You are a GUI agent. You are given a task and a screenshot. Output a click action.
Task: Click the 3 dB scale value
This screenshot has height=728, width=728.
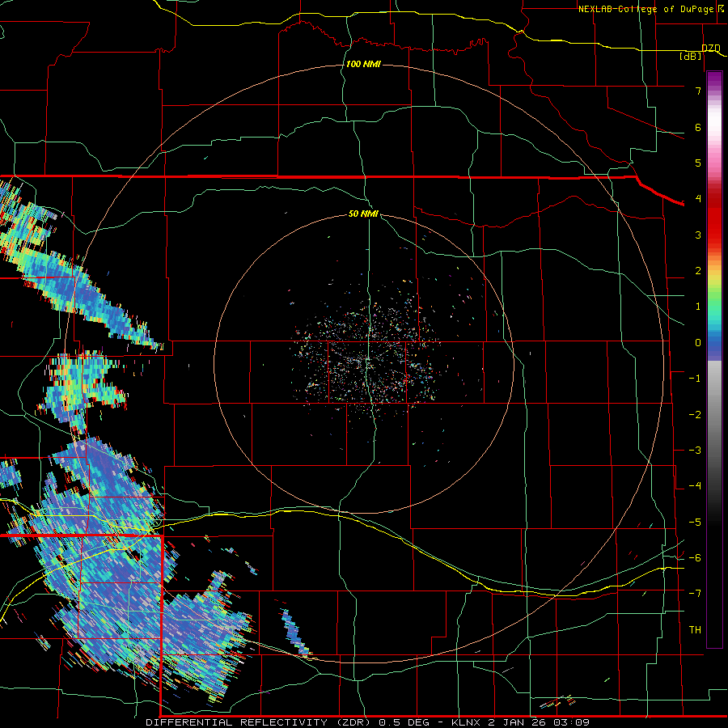(698, 235)
